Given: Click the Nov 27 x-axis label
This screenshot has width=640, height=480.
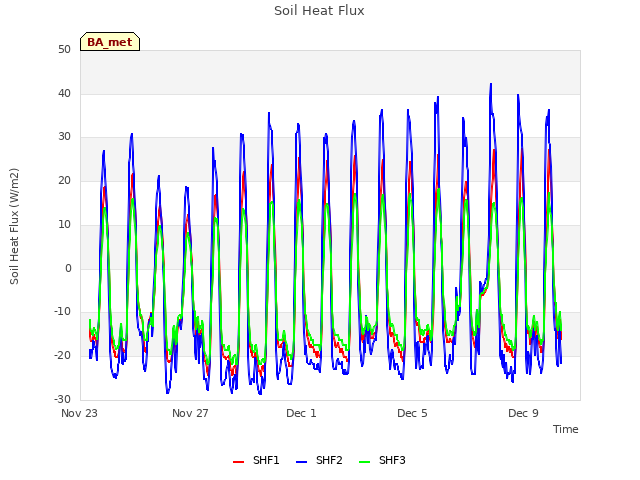Looking at the screenshot, I should point(190,413).
